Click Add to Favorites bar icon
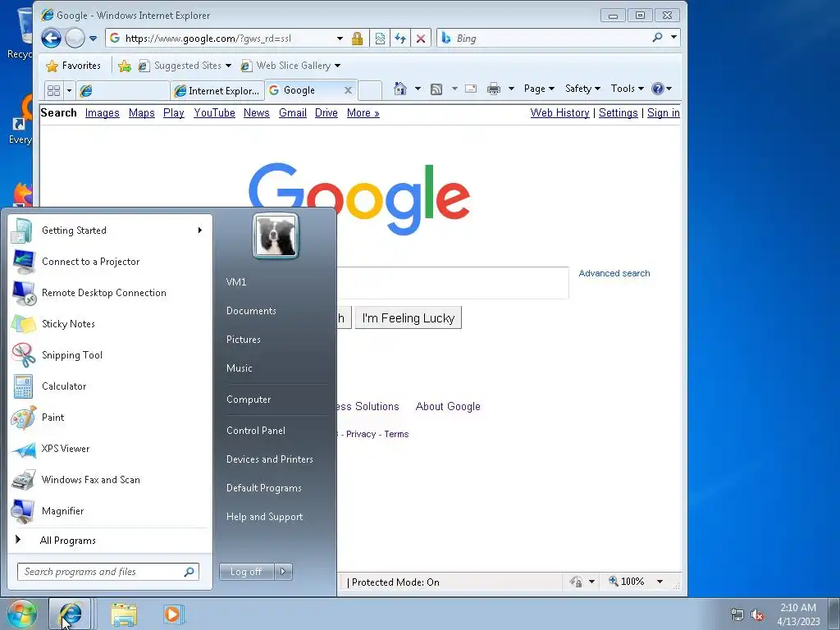This screenshot has height=630, width=840. (x=125, y=66)
